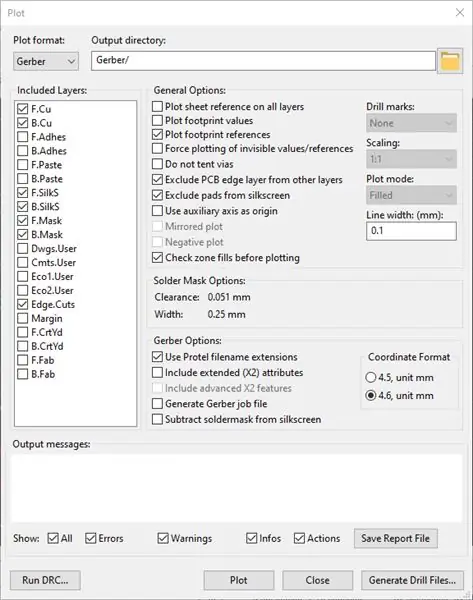Open Generate Drill Files dialog
The image size is (473, 600).
[x=412, y=580]
